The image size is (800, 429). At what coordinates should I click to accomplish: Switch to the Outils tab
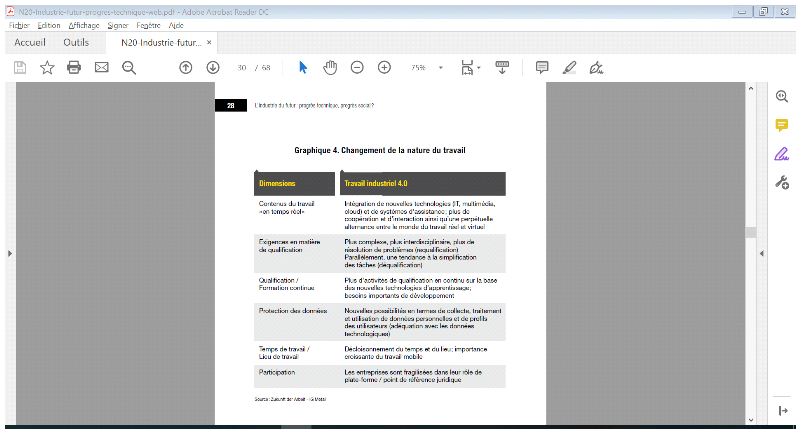[76, 42]
